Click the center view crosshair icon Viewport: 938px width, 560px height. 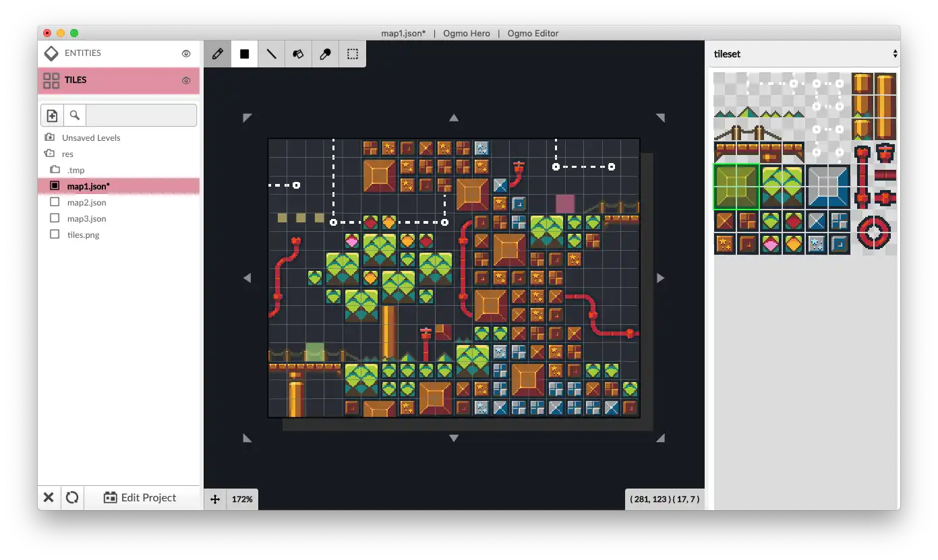215,499
